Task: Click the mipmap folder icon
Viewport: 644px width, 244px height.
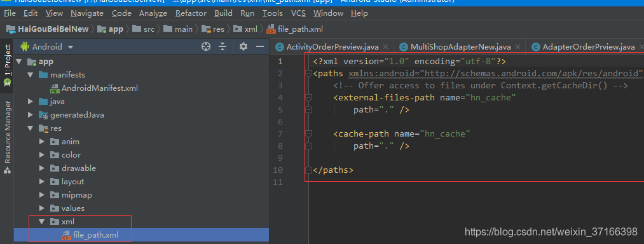Action: (x=55, y=194)
